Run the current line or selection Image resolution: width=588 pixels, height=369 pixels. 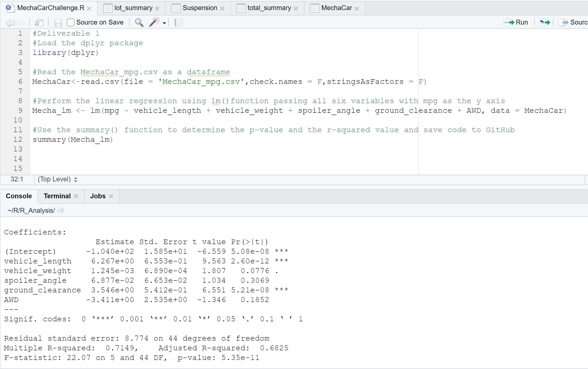click(516, 23)
